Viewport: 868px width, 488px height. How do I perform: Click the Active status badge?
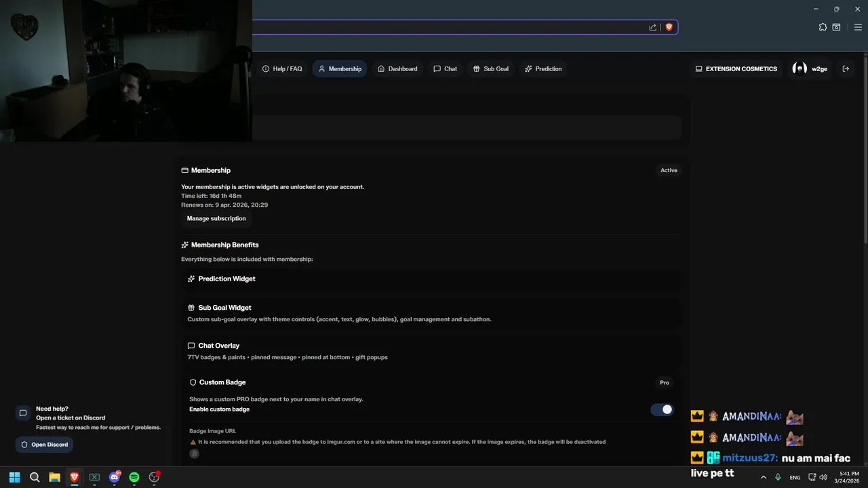click(x=669, y=170)
